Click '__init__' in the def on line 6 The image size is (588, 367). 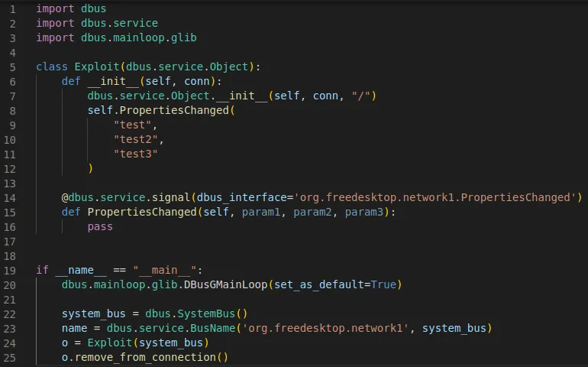[113, 82]
